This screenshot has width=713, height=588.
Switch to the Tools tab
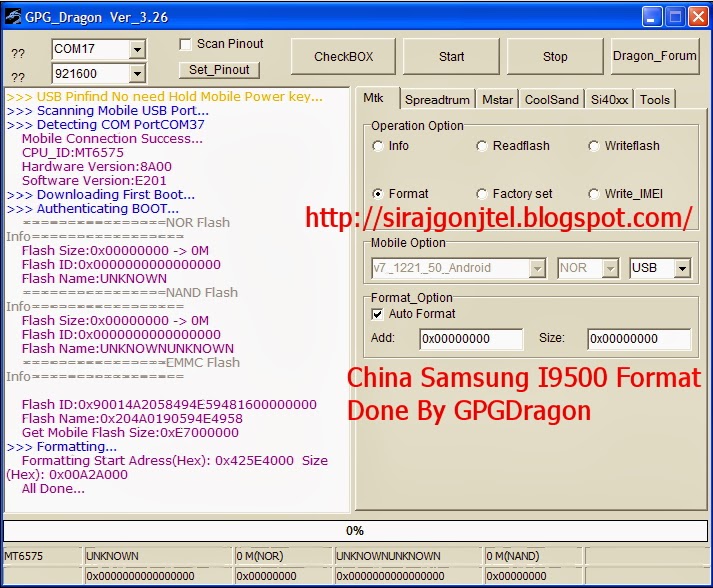655,100
